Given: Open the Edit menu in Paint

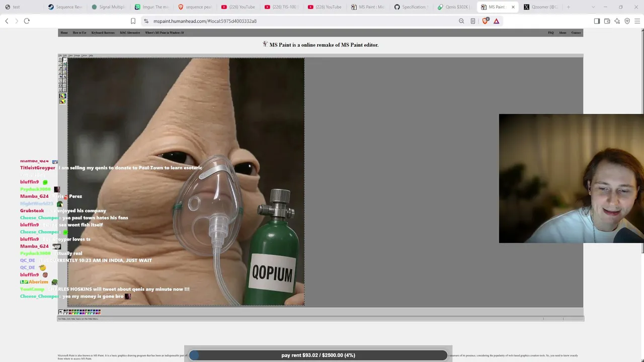Looking at the screenshot, I should tap(65, 55).
